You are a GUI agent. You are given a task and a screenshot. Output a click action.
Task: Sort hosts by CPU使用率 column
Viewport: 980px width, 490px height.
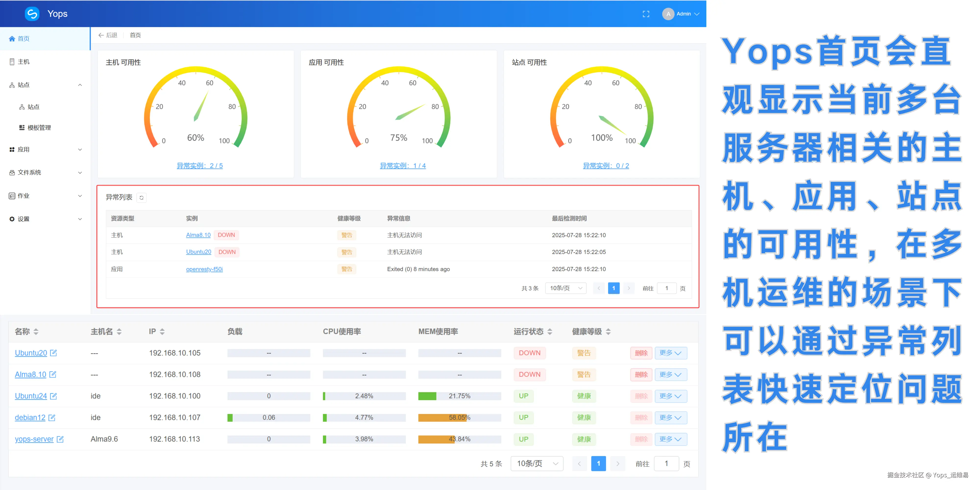coord(342,331)
